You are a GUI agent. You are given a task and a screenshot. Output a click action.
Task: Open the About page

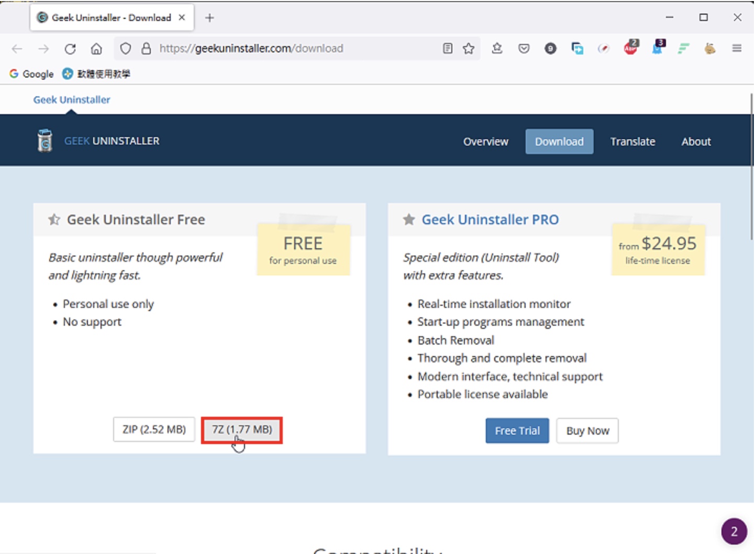click(x=696, y=142)
